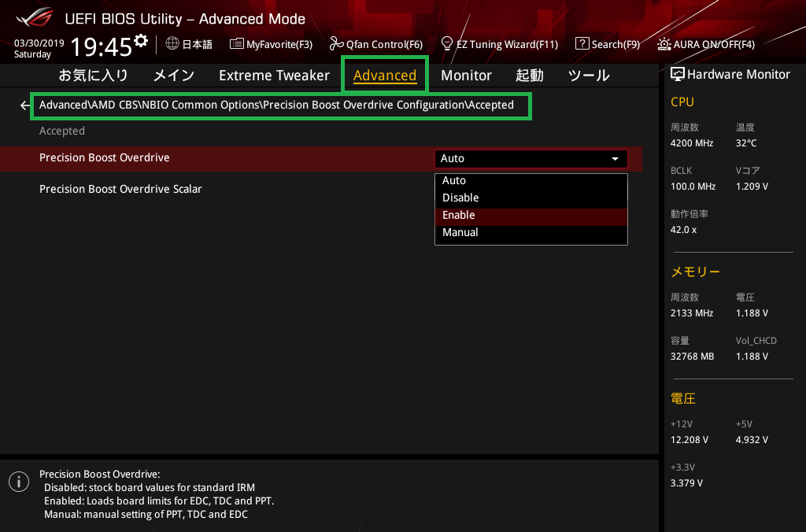Click the MyFavorite(F3) label
Image resolution: width=806 pixels, height=532 pixels.
click(x=279, y=45)
